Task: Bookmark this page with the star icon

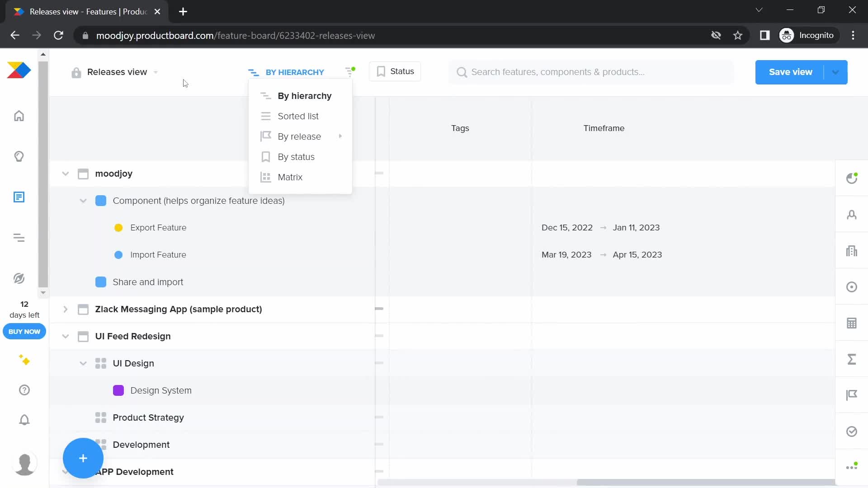Action: [x=738, y=35]
